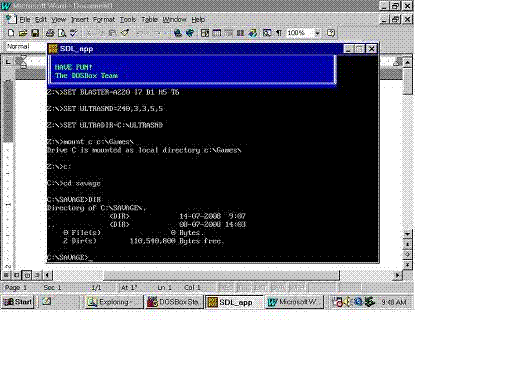Image resolution: width=512 pixels, height=384 pixels.
Task: Toggle the Web Toolbar icon
Action: (190, 33)
